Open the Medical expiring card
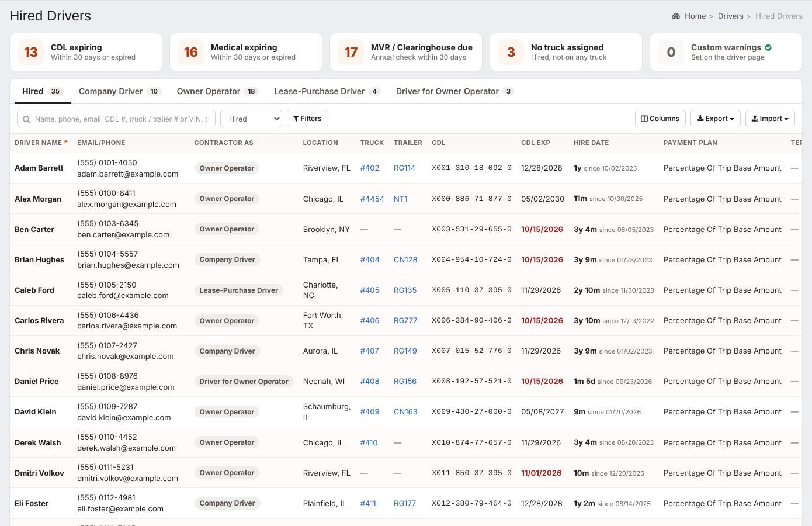The width and height of the screenshot is (812, 526). coord(246,52)
